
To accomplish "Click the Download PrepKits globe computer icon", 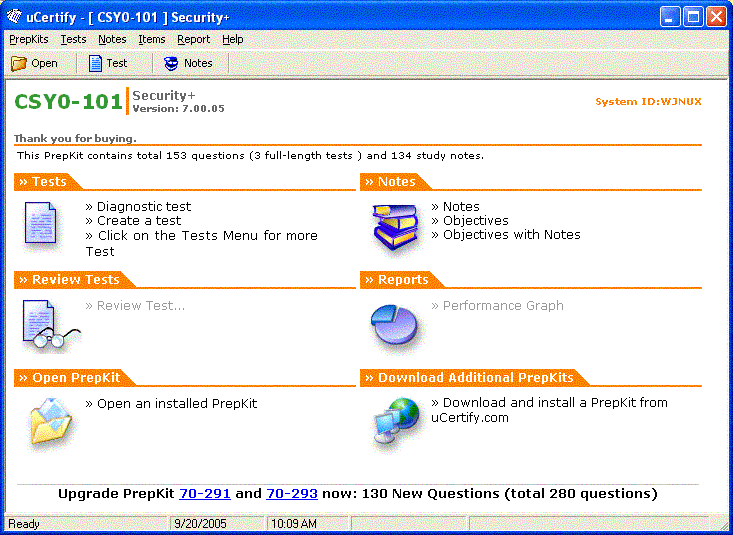I will [x=396, y=421].
